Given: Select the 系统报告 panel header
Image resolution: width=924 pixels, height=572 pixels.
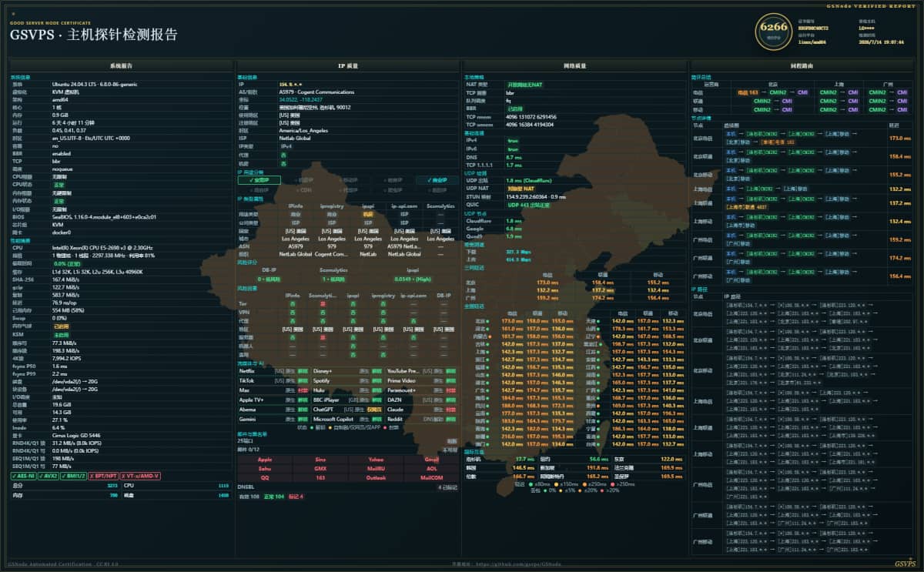Looking at the screenshot, I should [121, 66].
